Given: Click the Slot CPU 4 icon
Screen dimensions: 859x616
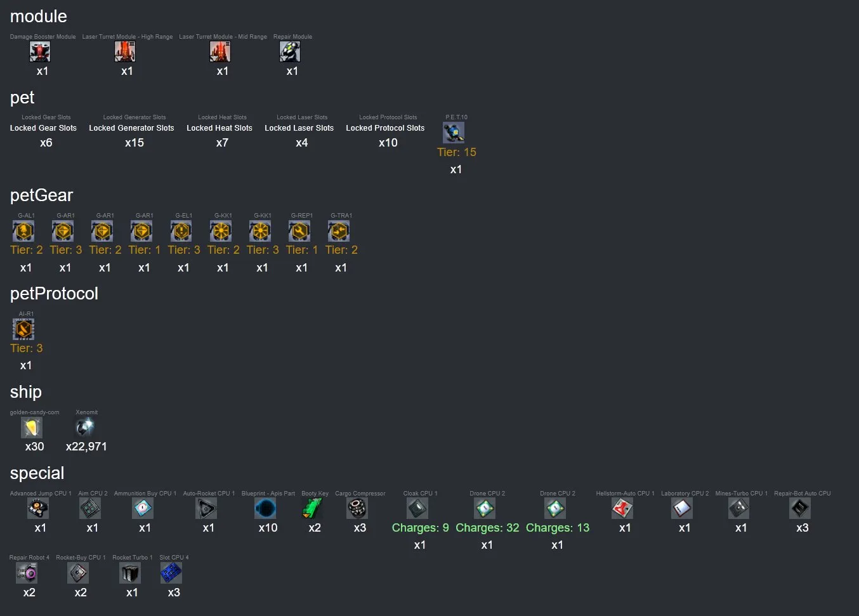Looking at the screenshot, I should pyautogui.click(x=171, y=573).
